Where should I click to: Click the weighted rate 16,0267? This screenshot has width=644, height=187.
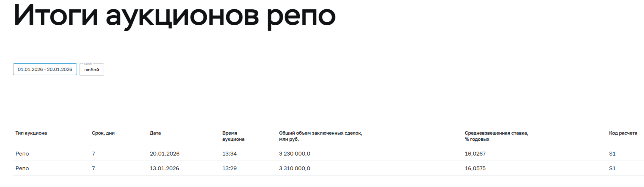pos(475,154)
